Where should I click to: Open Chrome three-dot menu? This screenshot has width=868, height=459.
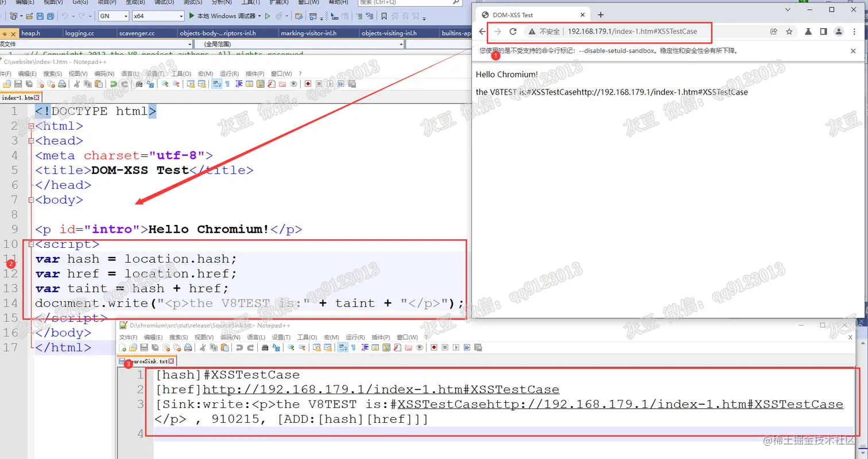(x=854, y=32)
